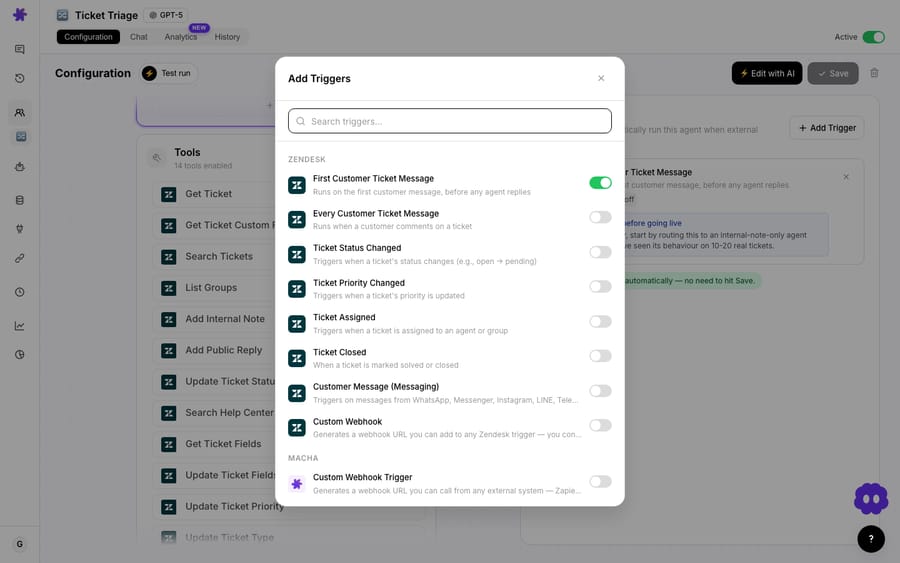Click the Every Customer Ticket Message title
Viewport: 900px width, 563px height.
coord(376,213)
